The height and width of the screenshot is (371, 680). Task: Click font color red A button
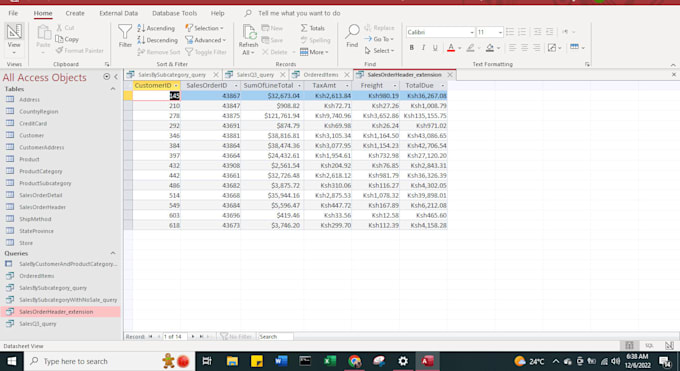[451, 48]
